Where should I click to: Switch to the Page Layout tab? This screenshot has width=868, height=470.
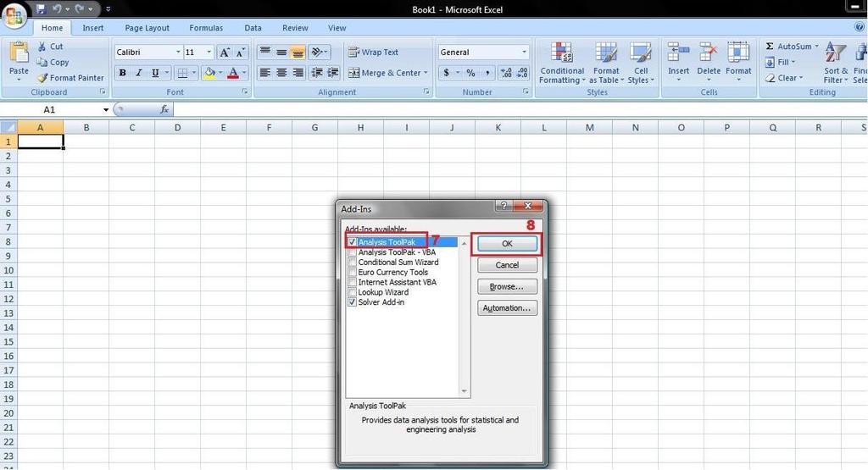147,28
